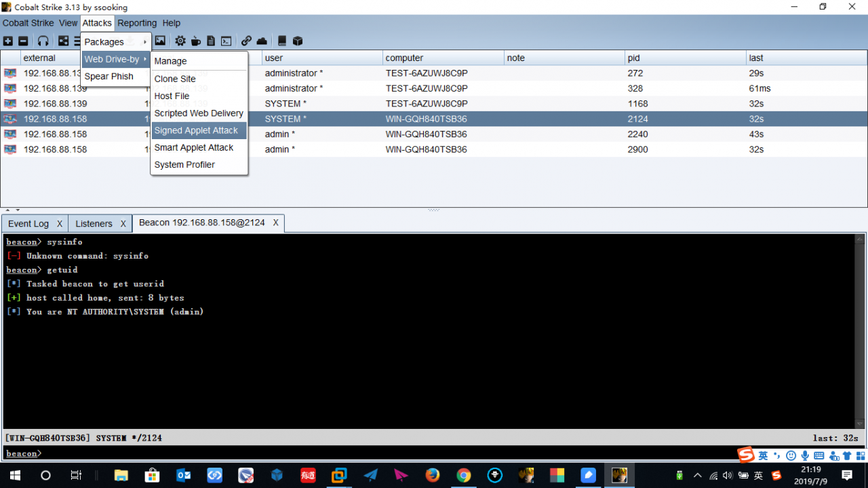Open Task View from the taskbar
The width and height of the screenshot is (868, 488).
click(77, 475)
